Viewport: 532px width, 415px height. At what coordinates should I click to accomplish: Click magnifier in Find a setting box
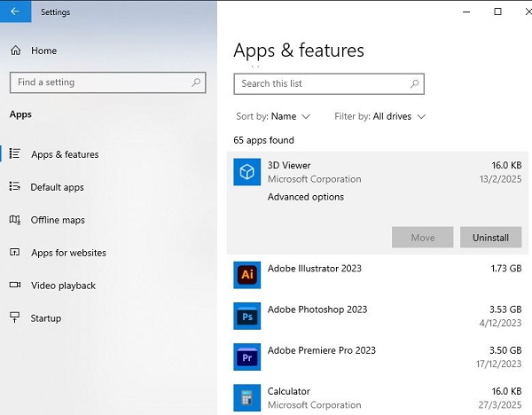pyautogui.click(x=196, y=82)
